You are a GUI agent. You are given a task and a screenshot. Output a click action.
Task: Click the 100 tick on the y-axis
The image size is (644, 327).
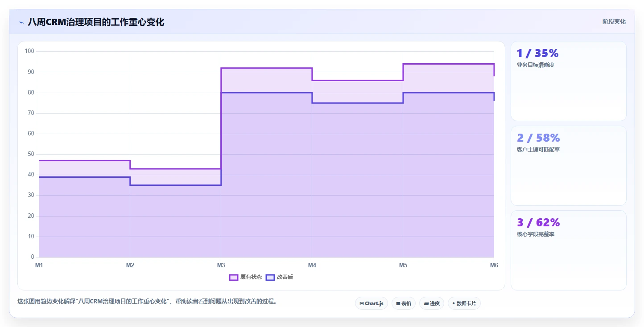[x=29, y=51]
